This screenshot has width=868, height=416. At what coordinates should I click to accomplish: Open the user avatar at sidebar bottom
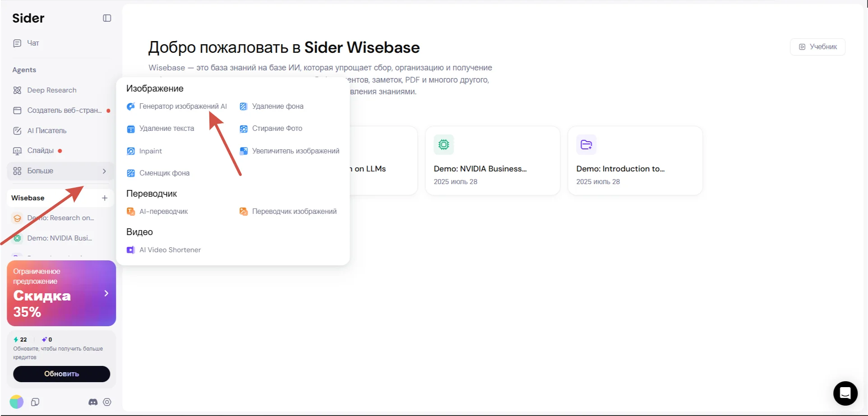(17, 402)
